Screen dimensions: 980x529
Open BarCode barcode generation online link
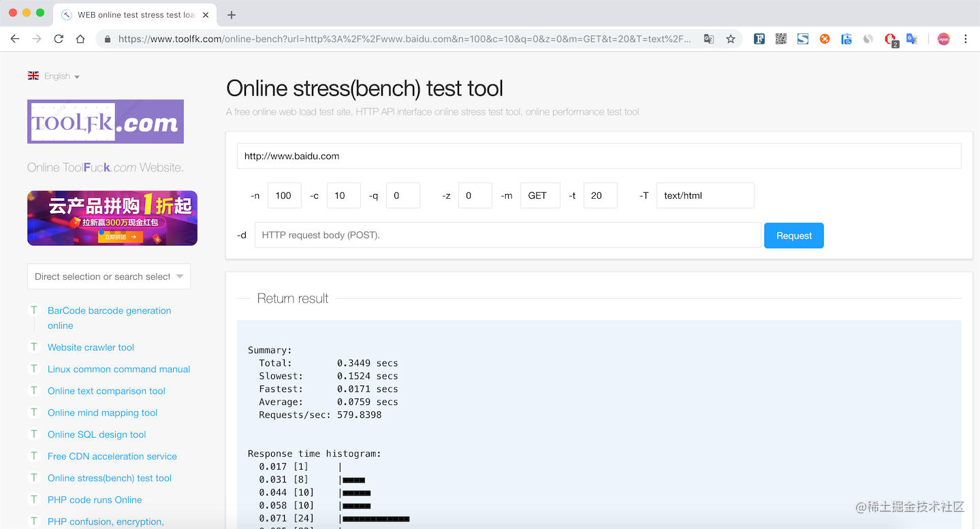[x=109, y=318]
